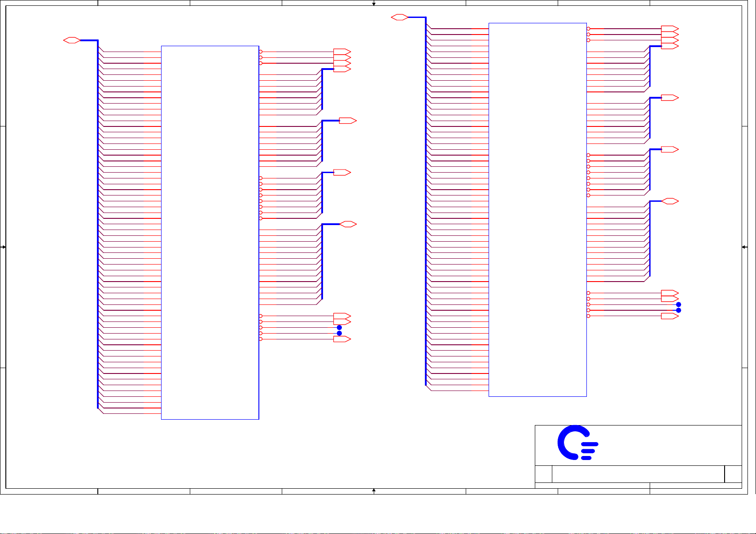
Task: Select the large right component rectangle
Action: 538,209
